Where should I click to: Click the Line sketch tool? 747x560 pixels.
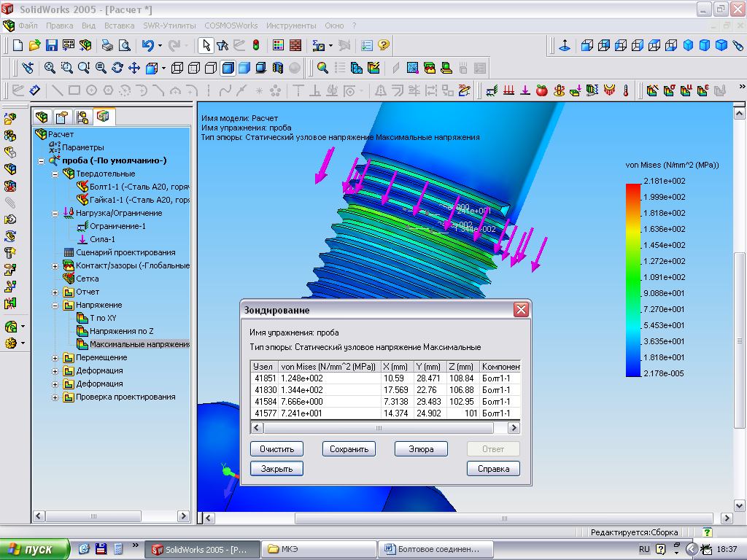pos(57,90)
